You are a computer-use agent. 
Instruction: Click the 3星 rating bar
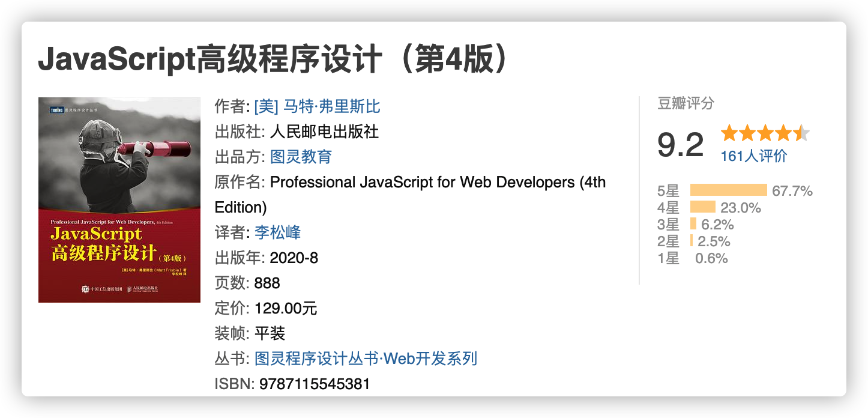point(693,224)
